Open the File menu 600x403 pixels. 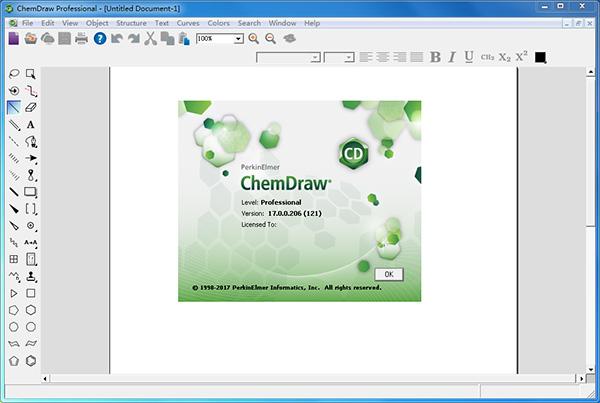(28, 23)
